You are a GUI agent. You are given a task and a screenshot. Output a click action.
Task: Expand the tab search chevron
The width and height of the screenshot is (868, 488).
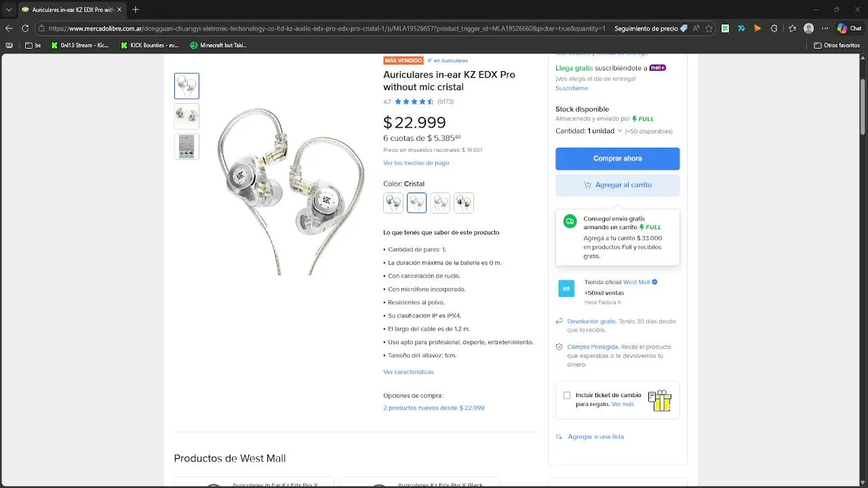9,9
